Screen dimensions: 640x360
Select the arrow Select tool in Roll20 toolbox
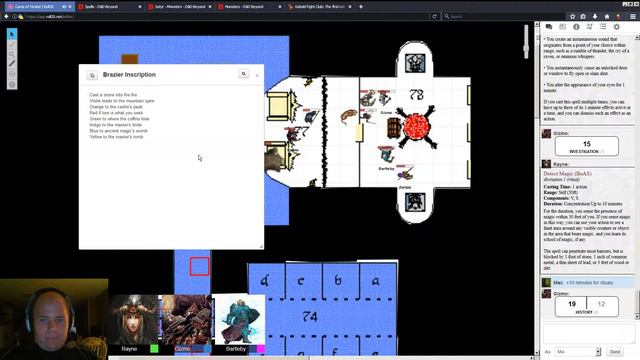12,34
